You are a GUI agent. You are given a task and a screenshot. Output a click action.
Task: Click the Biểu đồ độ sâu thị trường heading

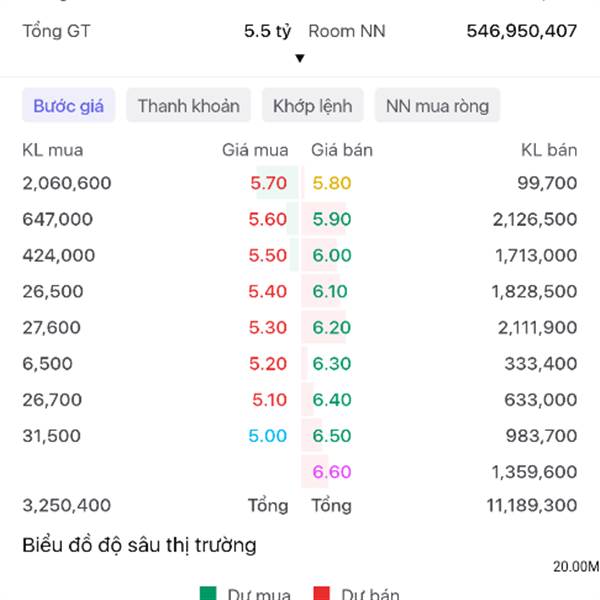point(139,545)
